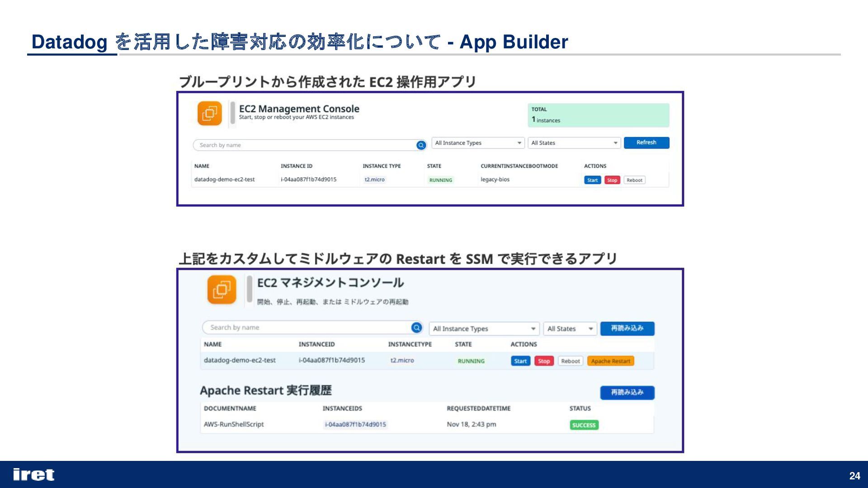868x488 pixels.
Task: Click Stop button in upper console row
Action: (x=612, y=180)
